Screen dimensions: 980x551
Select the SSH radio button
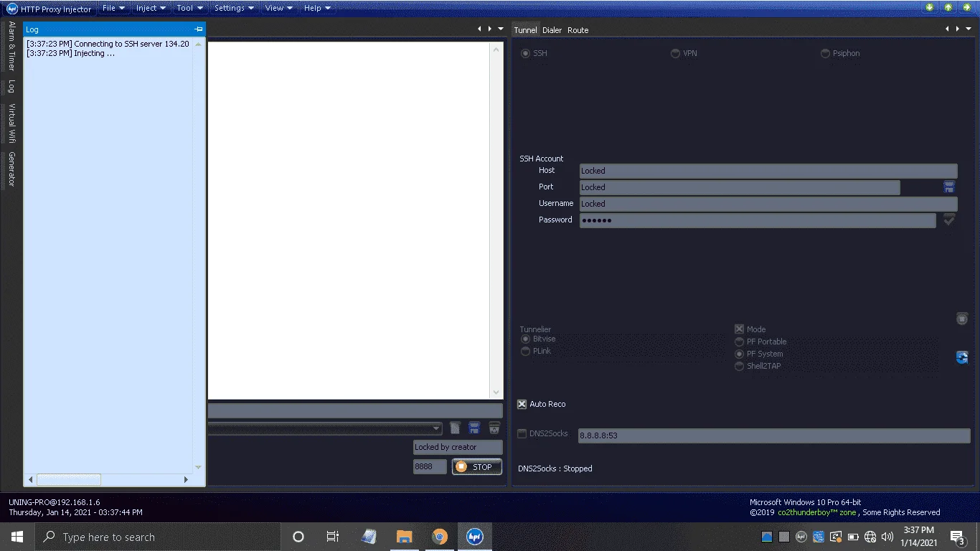coord(526,53)
